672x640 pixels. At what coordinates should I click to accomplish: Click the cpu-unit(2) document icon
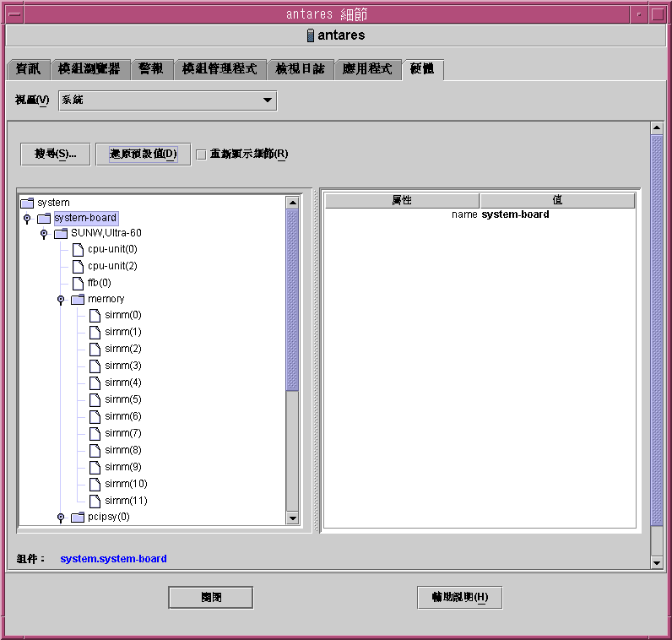point(78,266)
